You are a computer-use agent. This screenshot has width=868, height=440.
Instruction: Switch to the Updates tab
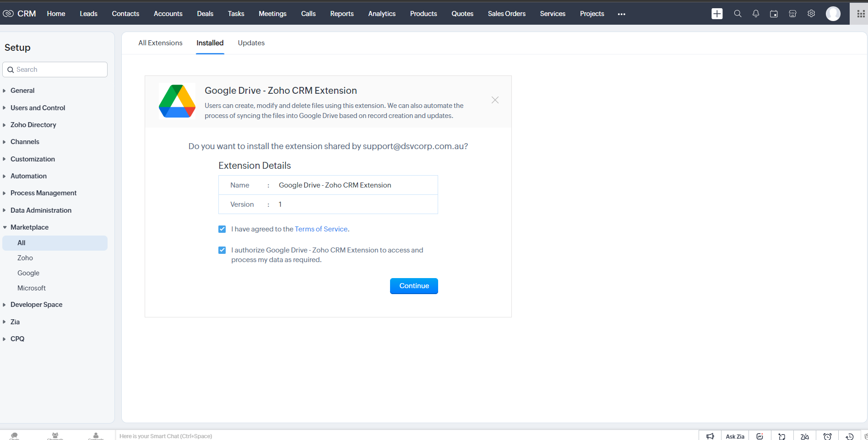point(251,43)
